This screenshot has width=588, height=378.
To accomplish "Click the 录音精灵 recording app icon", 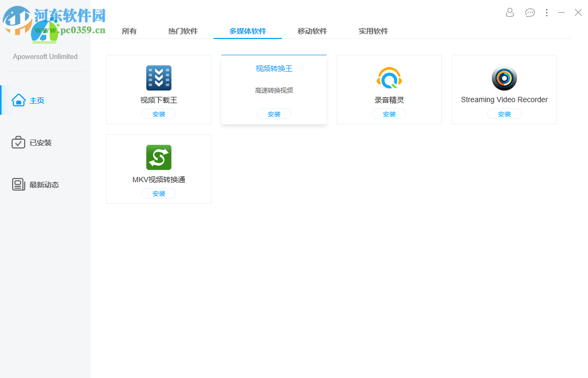I will tap(389, 77).
